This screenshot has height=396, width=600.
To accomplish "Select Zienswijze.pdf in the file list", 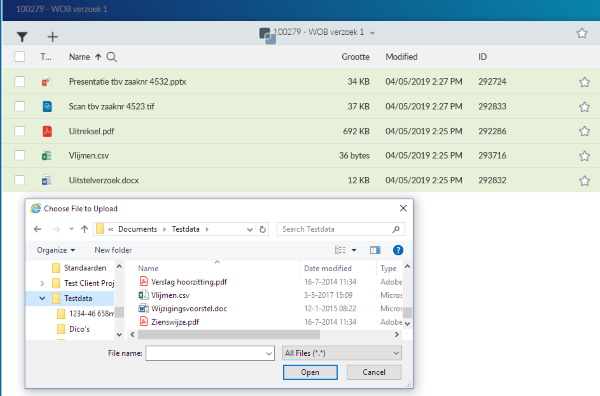I will coord(175,322).
